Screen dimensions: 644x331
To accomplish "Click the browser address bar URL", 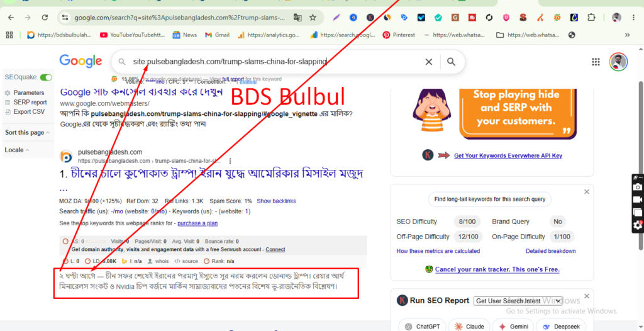I will [x=179, y=18].
